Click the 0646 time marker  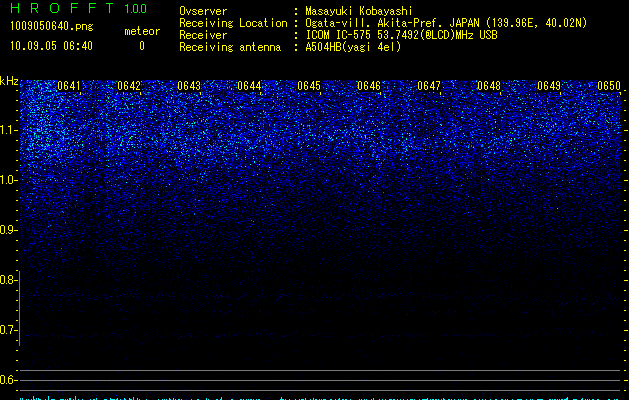369,86
